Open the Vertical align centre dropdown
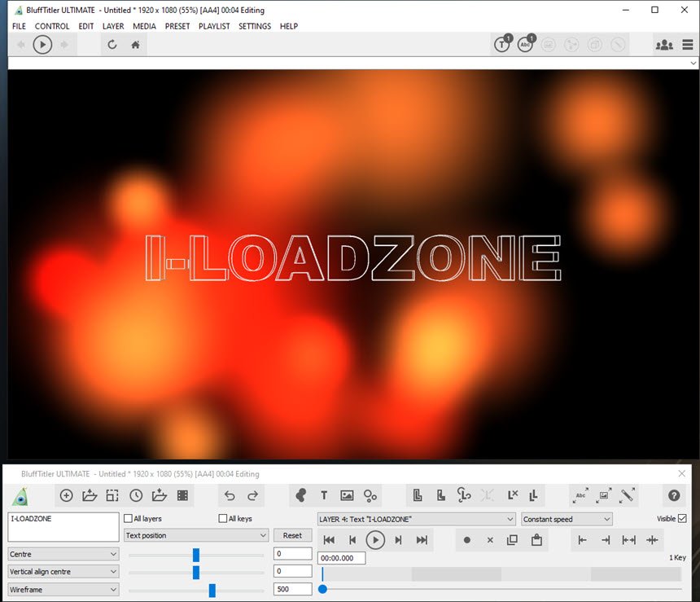This screenshot has width=700, height=602. coord(63,572)
